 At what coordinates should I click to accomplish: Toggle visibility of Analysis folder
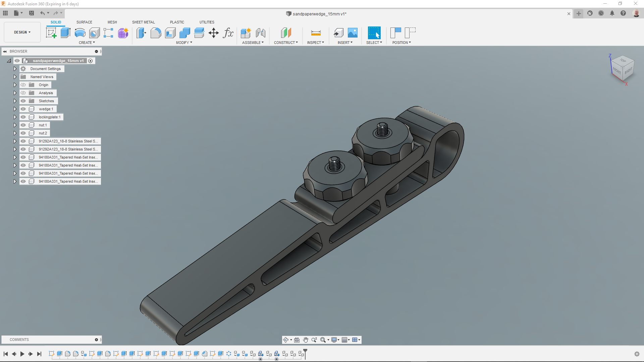pyautogui.click(x=23, y=93)
